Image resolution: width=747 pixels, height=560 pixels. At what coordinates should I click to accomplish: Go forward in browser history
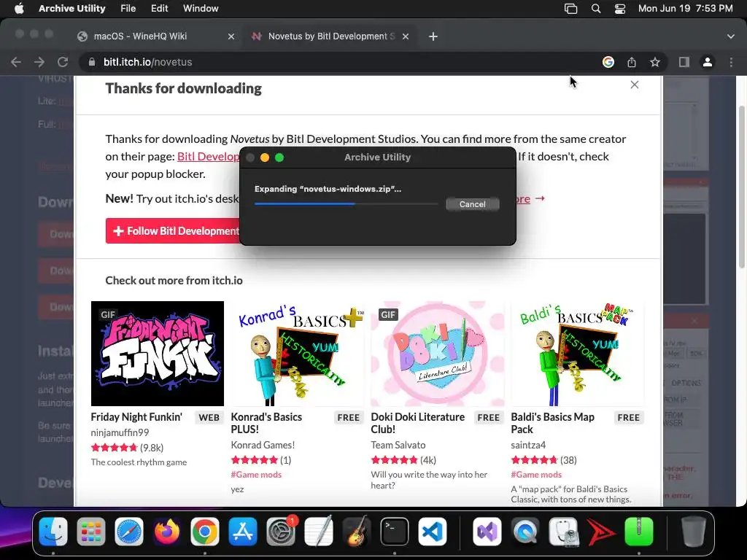point(39,62)
